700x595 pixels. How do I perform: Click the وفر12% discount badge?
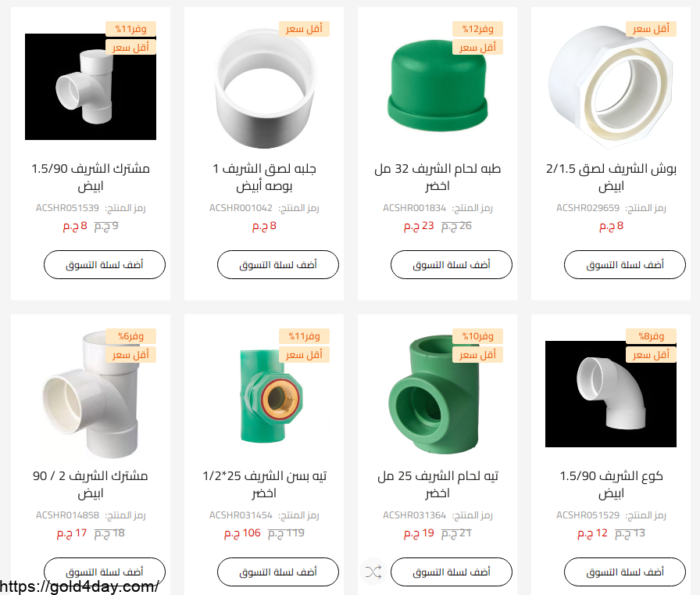[x=477, y=29]
